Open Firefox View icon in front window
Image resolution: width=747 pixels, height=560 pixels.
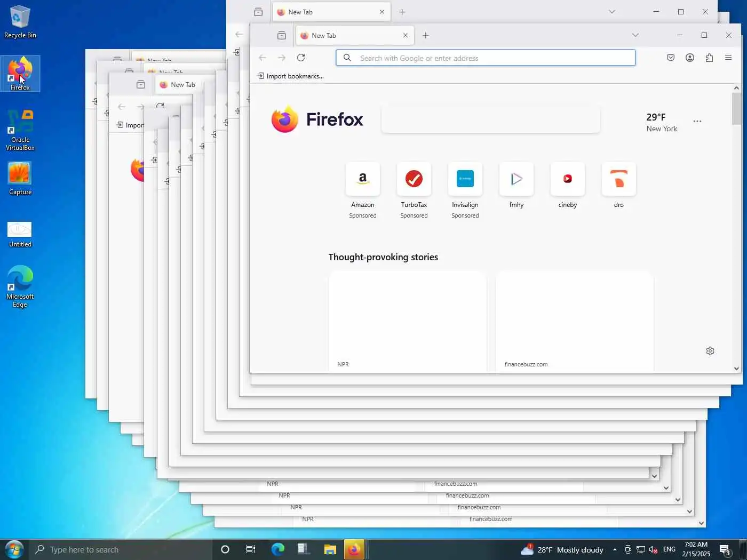pyautogui.click(x=282, y=35)
